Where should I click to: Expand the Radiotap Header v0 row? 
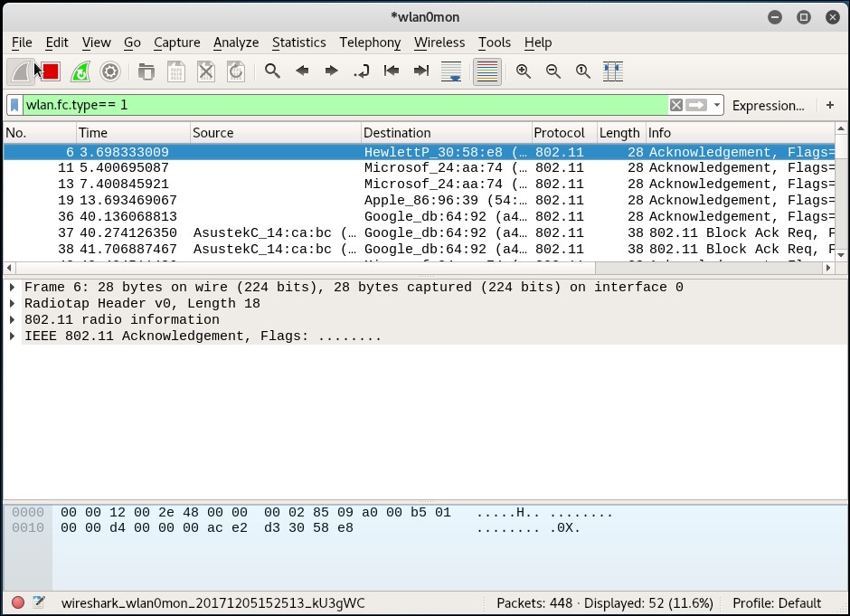pos(12,303)
